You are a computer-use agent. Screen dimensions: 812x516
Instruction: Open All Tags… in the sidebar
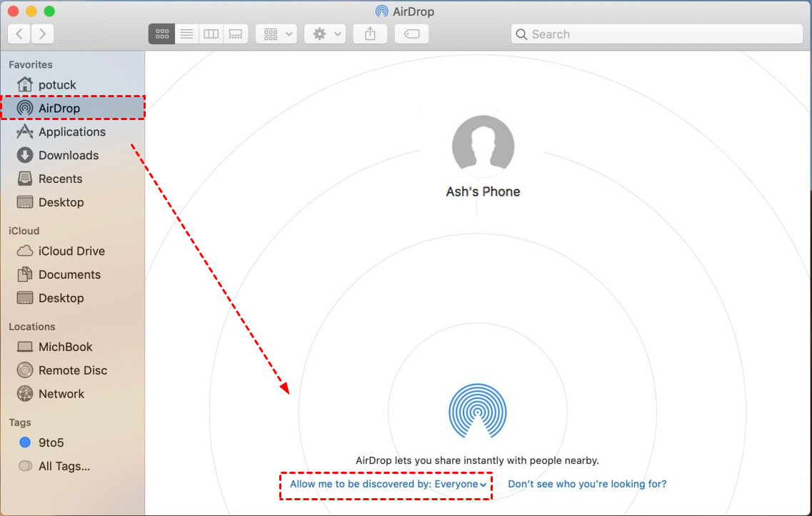[x=73, y=466]
